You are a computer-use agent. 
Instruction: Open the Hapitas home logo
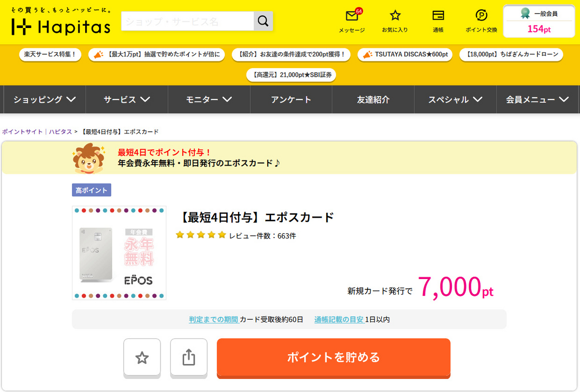click(x=61, y=22)
